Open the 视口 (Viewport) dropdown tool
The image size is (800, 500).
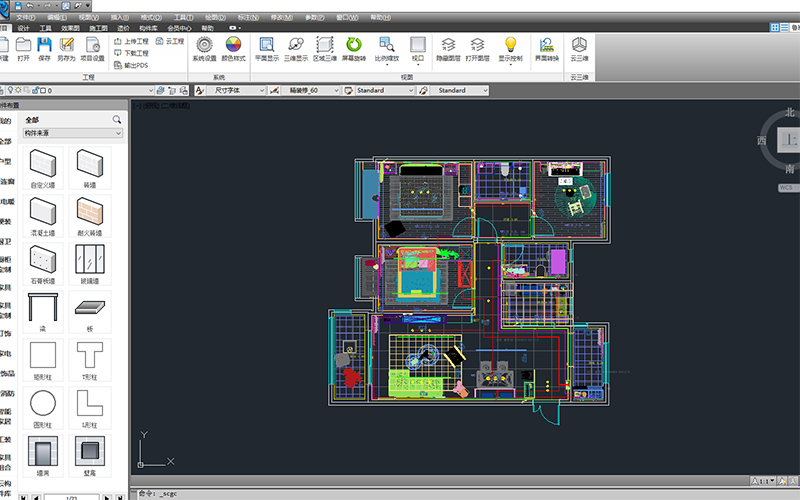tap(418, 50)
